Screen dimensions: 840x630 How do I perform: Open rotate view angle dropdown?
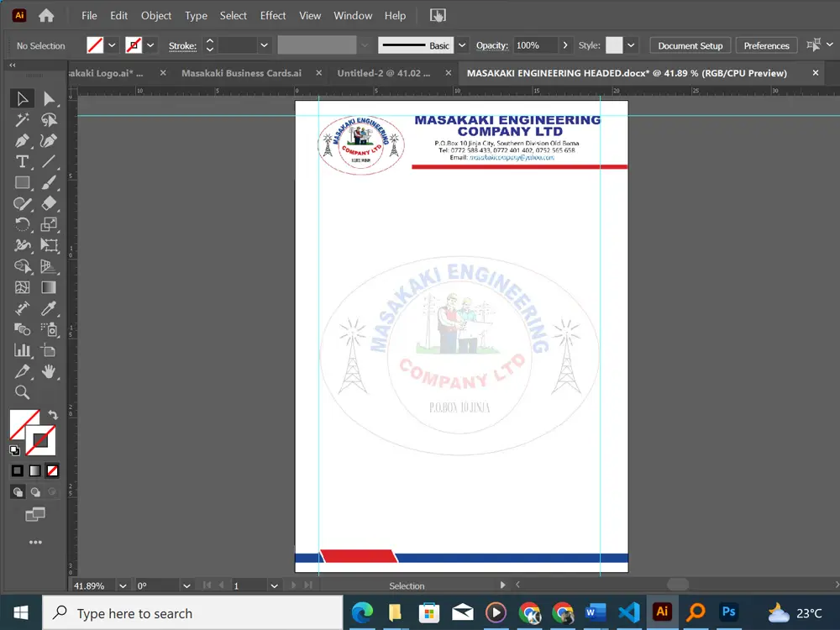[186, 585]
